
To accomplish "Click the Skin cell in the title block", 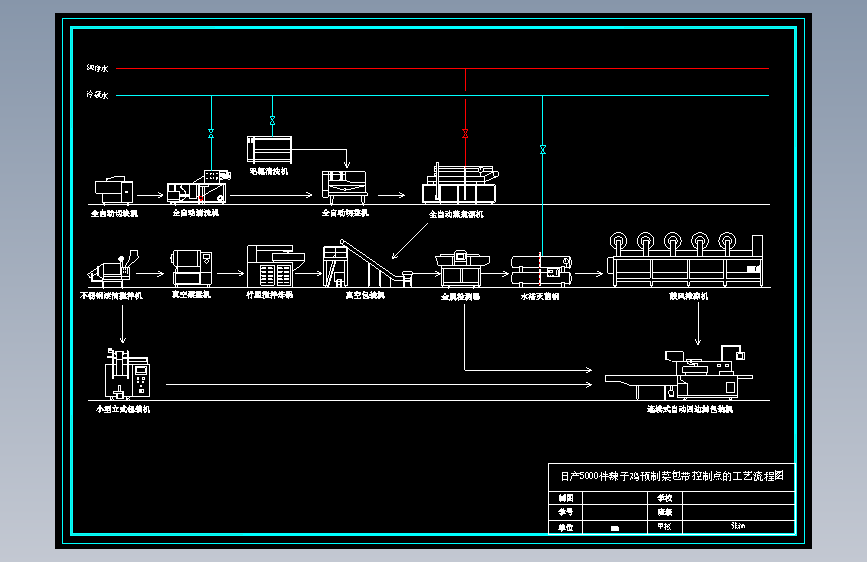I will (738, 526).
